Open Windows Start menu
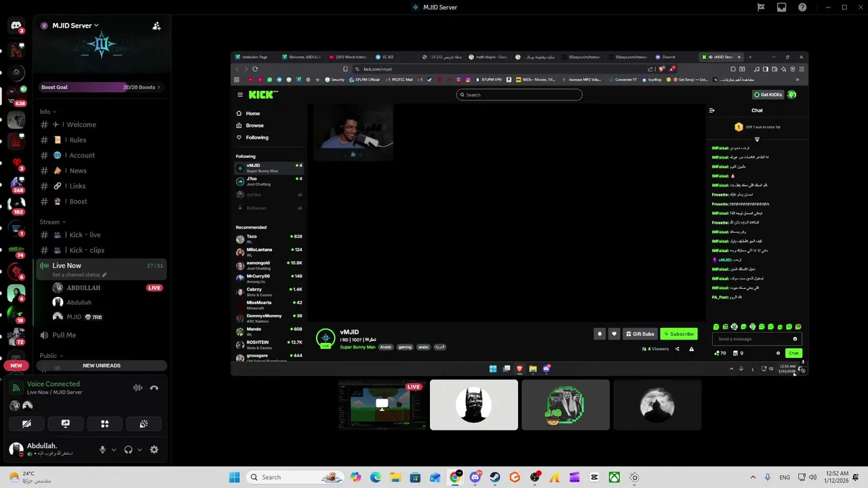Image resolution: width=868 pixels, height=488 pixels. click(234, 477)
